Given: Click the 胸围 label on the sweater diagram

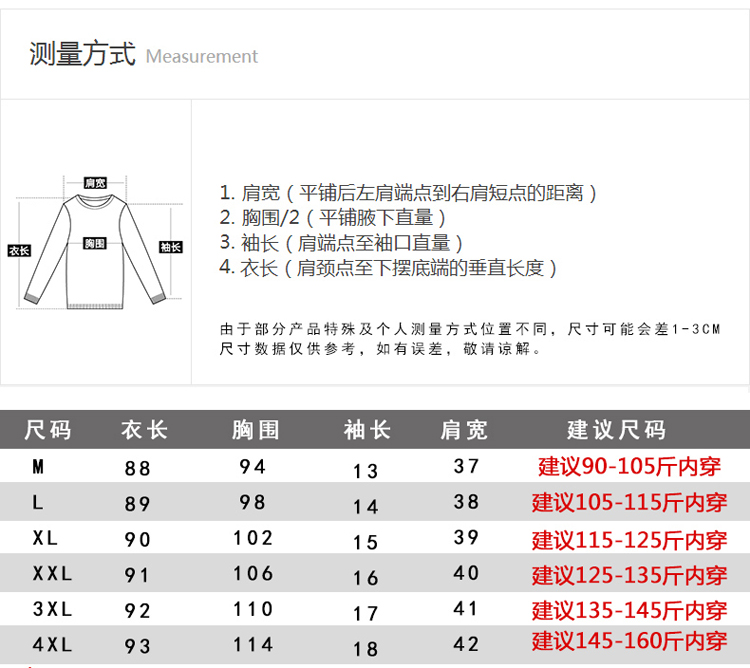Looking at the screenshot, I should pos(95,244).
